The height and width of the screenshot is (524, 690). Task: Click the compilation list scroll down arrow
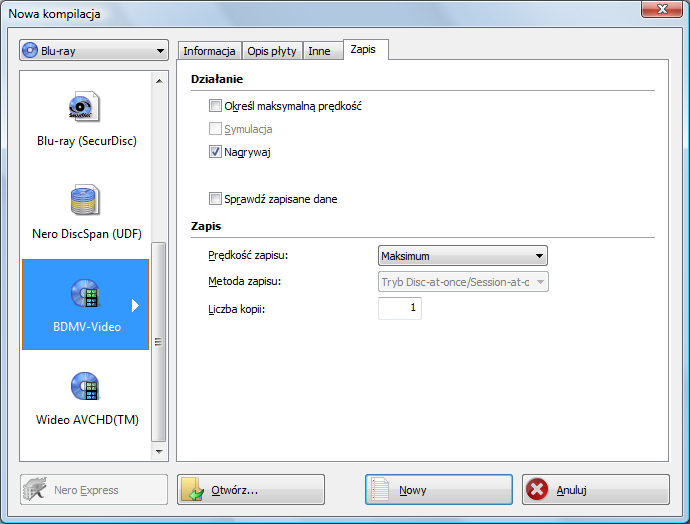[159, 451]
